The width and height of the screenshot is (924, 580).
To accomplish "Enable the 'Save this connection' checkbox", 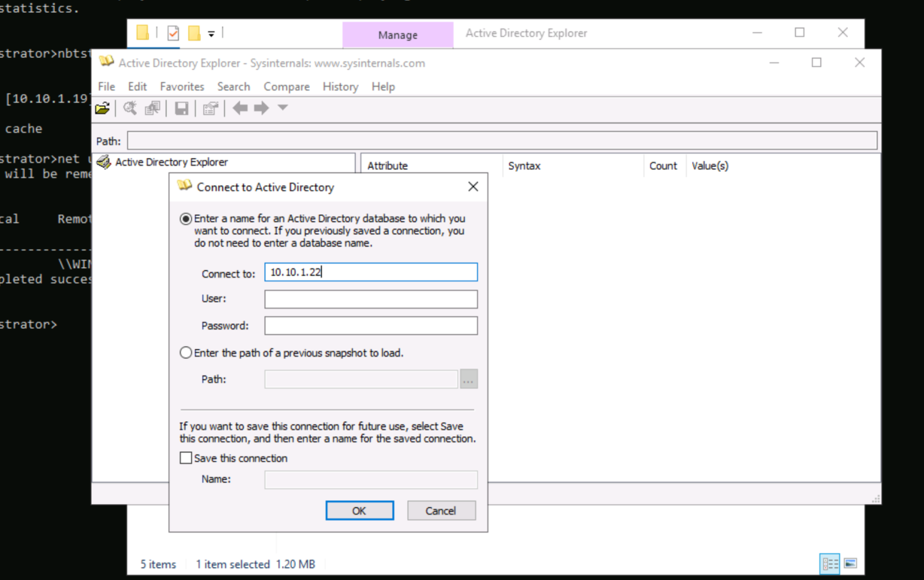I will pyautogui.click(x=186, y=458).
